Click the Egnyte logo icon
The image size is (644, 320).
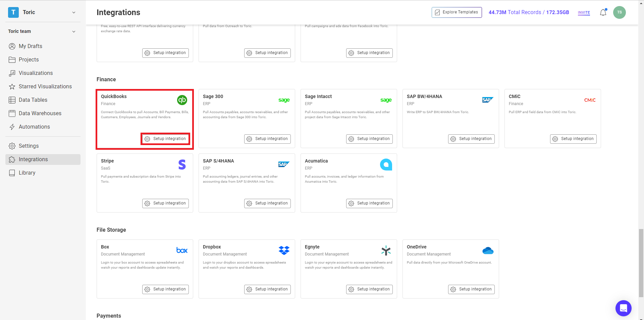386,250
